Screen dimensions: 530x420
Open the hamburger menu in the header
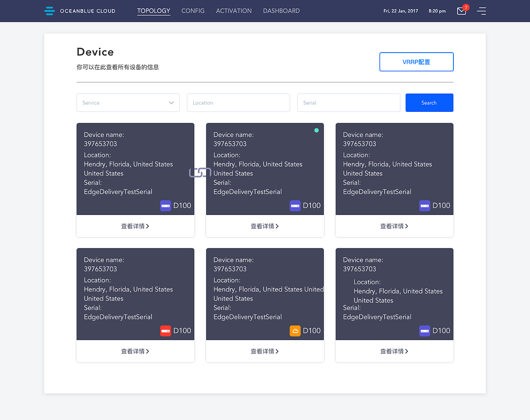pos(482,11)
